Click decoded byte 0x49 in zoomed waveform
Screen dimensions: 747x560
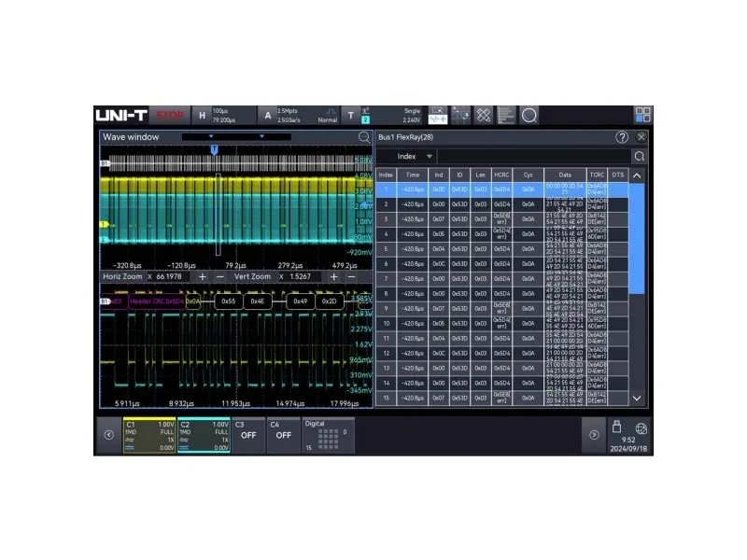(300, 301)
